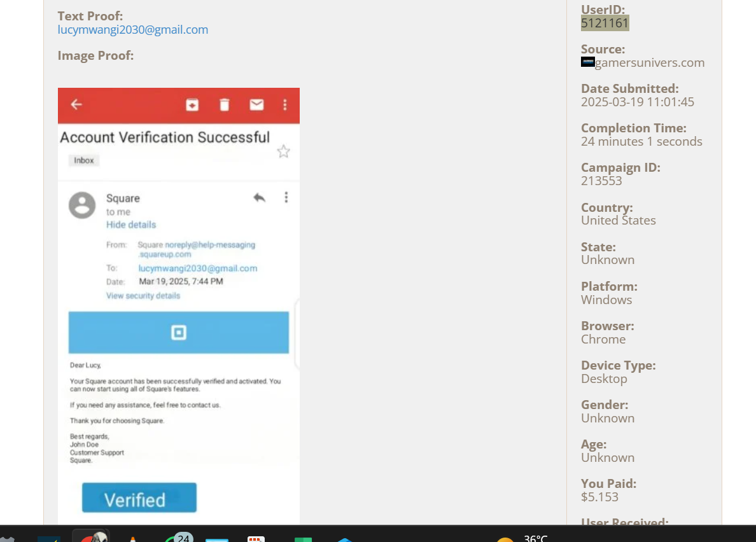Open three-dot options beside reply arrow
This screenshot has width=756, height=542.
coord(286,197)
